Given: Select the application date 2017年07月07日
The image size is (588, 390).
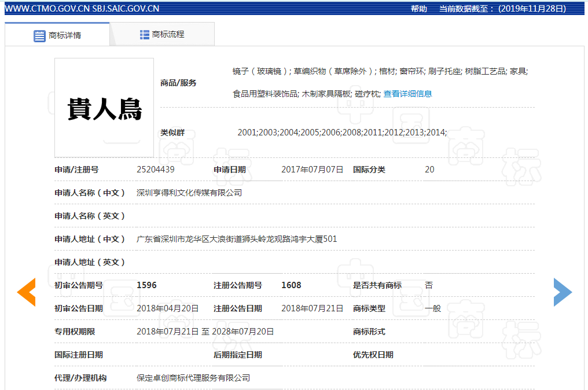Looking at the screenshot, I should click(x=312, y=170).
